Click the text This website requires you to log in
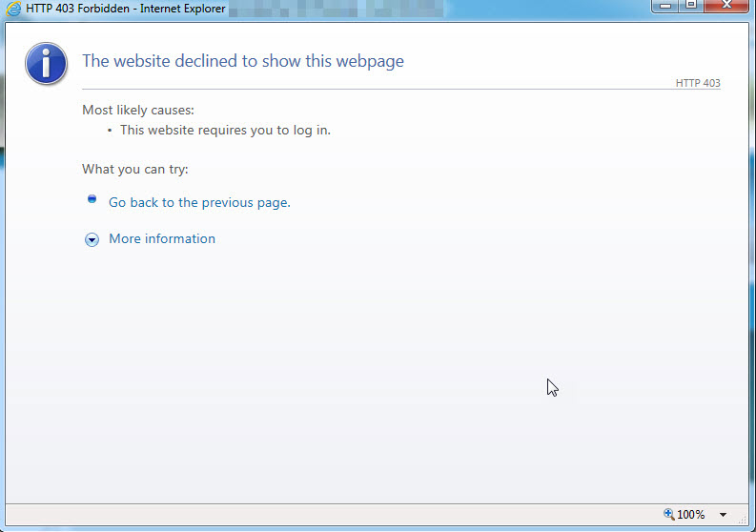 [x=225, y=131]
